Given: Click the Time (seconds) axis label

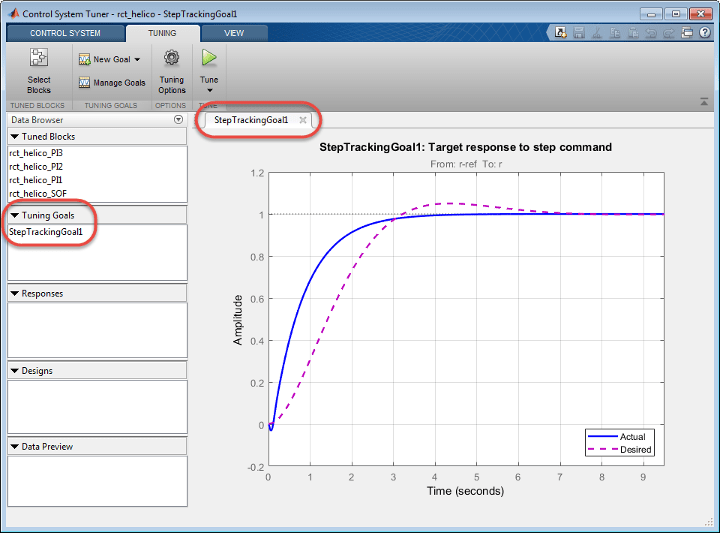Looking at the screenshot, I should coord(466,491).
